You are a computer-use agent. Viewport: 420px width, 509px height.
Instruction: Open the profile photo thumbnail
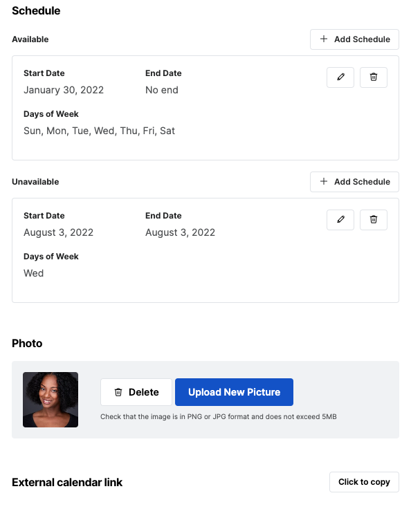(51, 400)
